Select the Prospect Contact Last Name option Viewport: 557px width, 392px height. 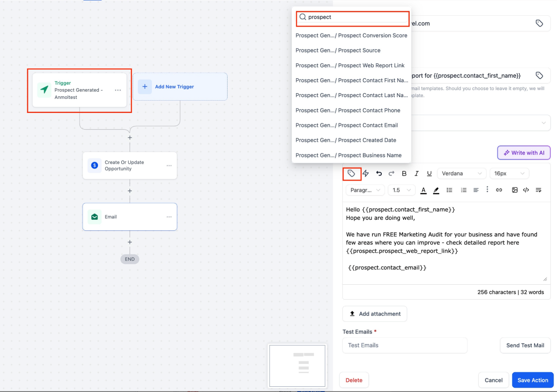pyautogui.click(x=351, y=95)
